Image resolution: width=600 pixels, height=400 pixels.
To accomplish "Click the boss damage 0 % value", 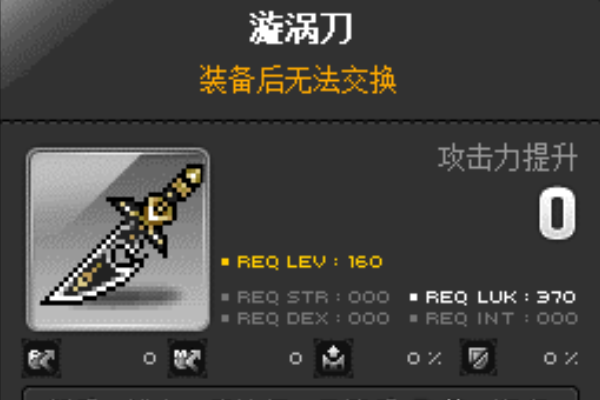I will point(424,358).
